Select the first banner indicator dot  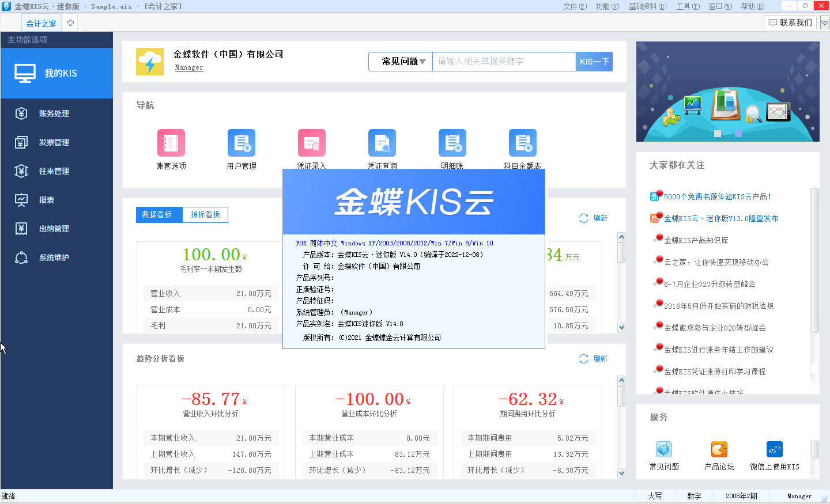[x=718, y=134]
